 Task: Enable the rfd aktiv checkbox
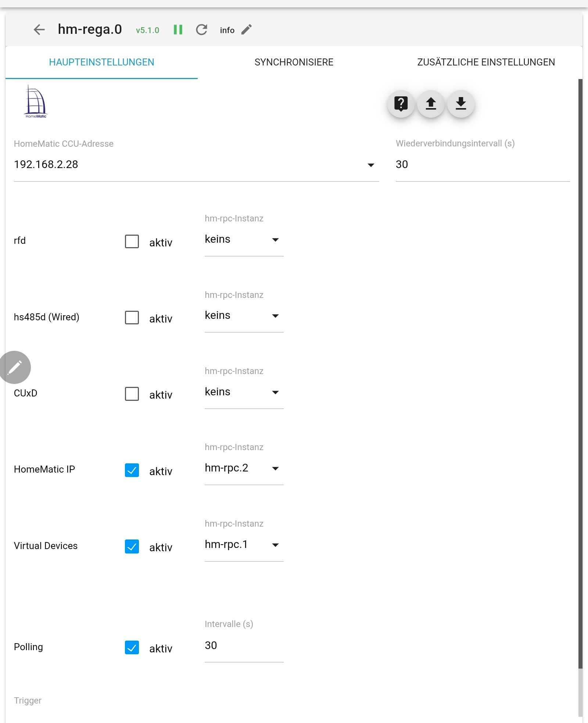coord(132,242)
